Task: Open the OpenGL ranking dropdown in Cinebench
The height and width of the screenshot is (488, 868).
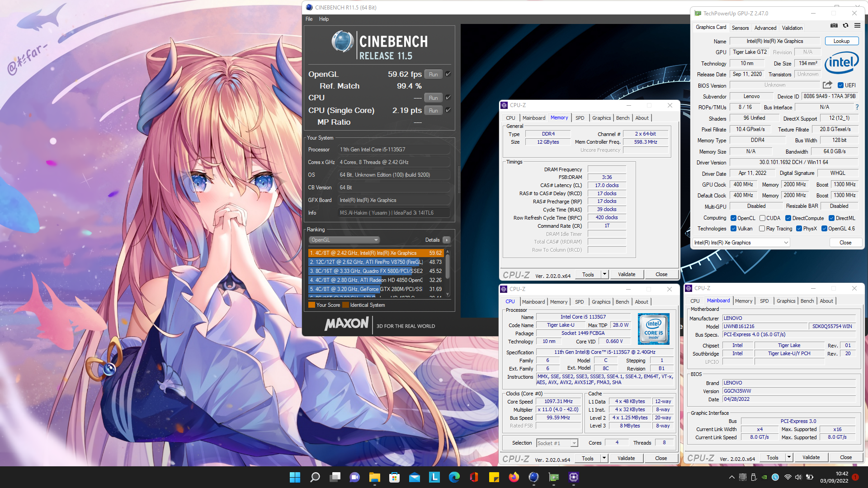Action: click(344, 240)
